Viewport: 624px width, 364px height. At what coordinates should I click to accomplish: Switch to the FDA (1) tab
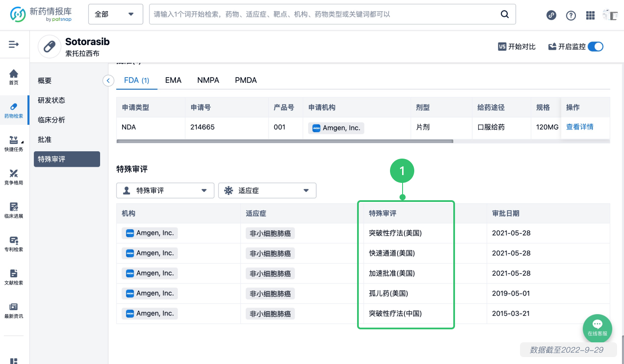[x=136, y=80]
